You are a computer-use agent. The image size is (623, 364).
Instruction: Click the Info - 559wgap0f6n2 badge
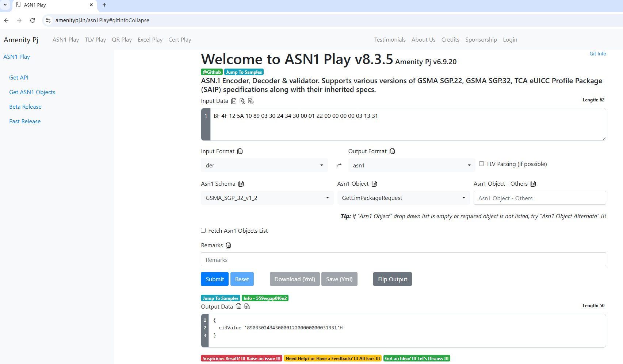coord(265,298)
